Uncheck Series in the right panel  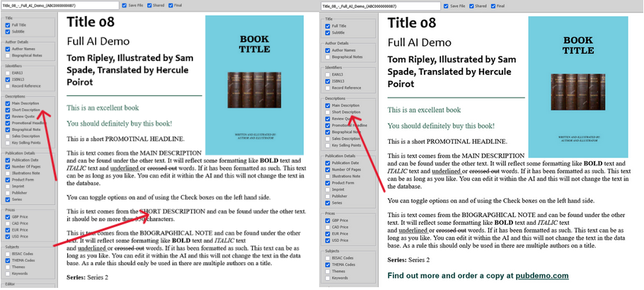point(328,202)
